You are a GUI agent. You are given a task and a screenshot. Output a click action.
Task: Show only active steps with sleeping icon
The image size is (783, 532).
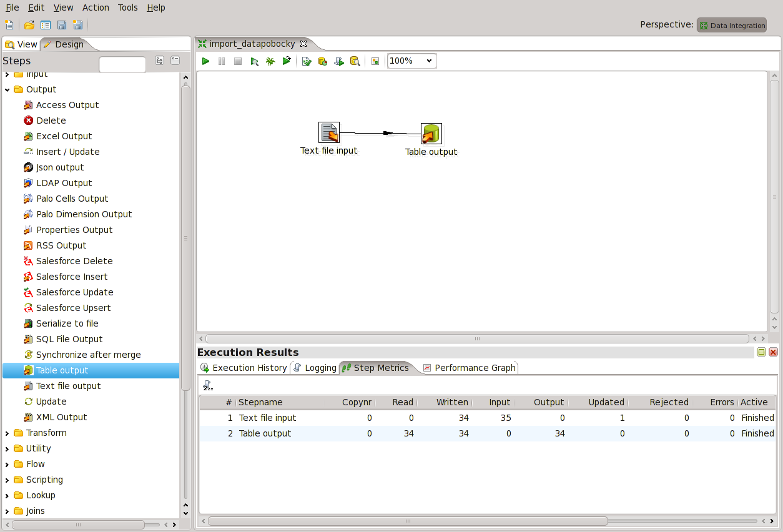click(208, 386)
